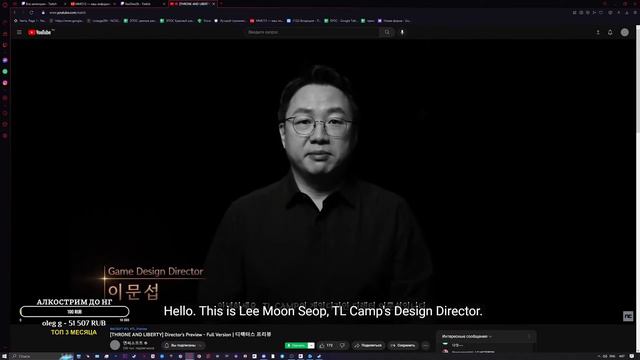The height and width of the screenshot is (360, 640).
Task: Open Opera sidebar Messenger icon
Action: tap(5, 60)
